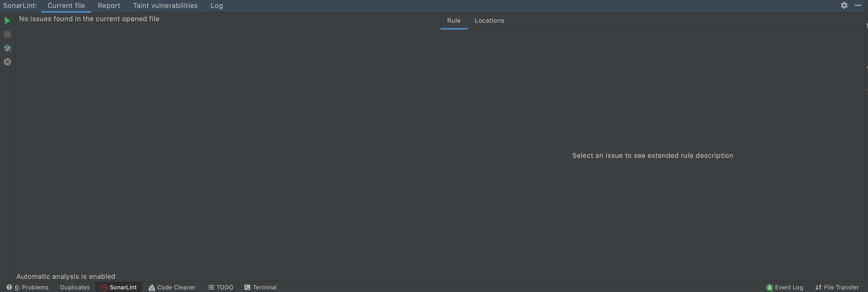Open the Duplicates tool window
868x292 pixels.
(75, 287)
